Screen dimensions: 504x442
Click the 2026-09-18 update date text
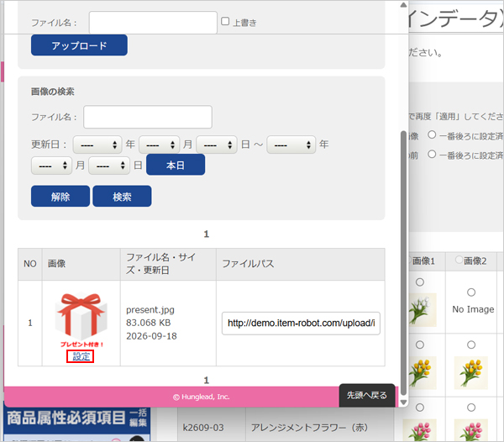point(151,336)
